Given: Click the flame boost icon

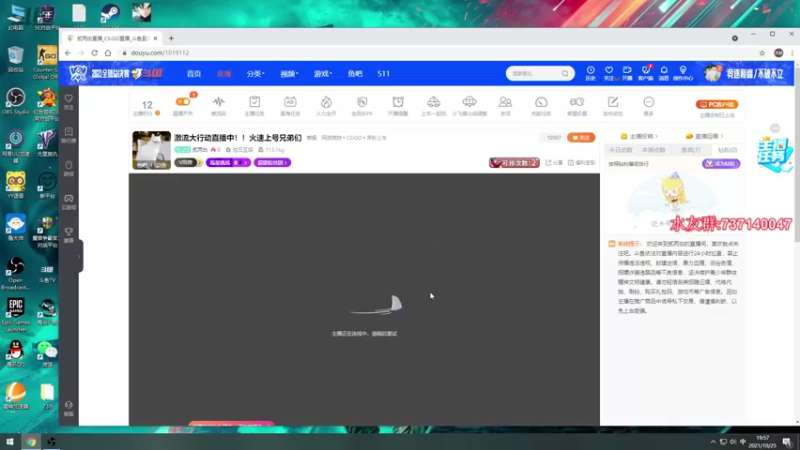Looking at the screenshot, I should coord(326,102).
